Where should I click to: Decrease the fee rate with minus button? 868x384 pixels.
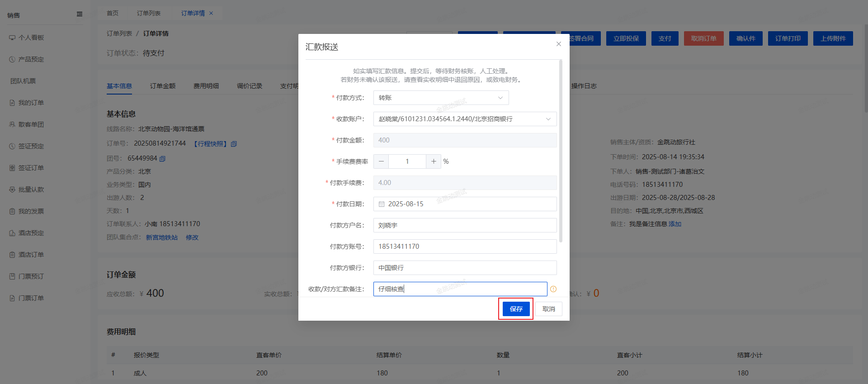click(381, 161)
